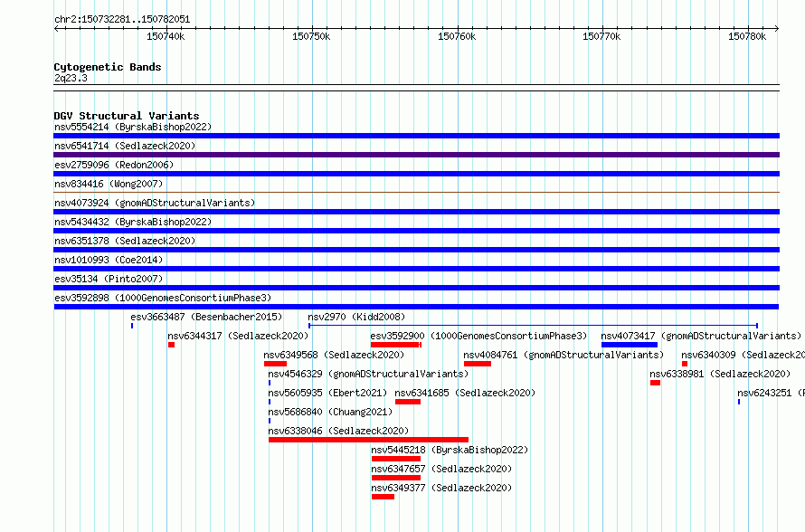Click the nsv5686840 (Chuang2021) label
Image resolution: width=805 pixels, height=532 pixels.
[x=330, y=412]
